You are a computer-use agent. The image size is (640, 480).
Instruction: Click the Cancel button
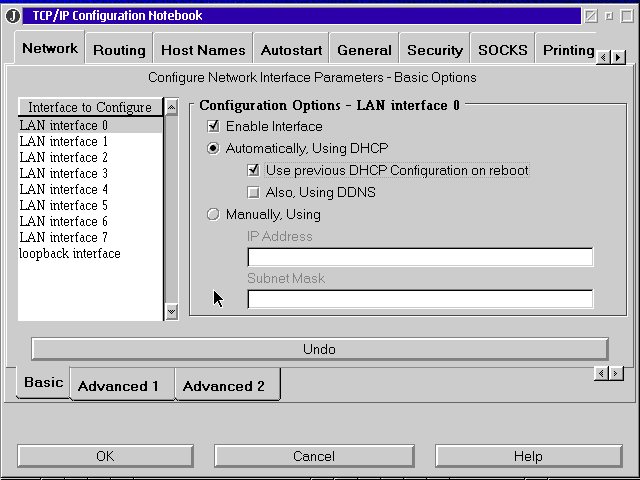314,456
